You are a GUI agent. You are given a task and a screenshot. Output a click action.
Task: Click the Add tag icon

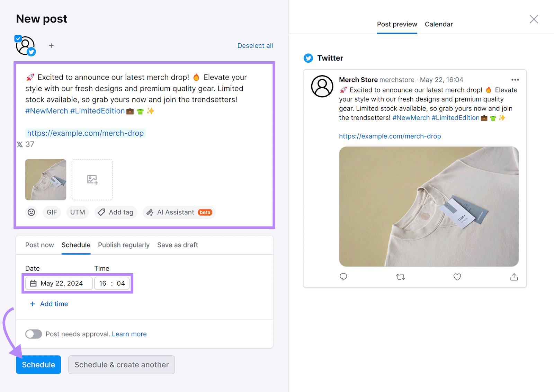(101, 212)
